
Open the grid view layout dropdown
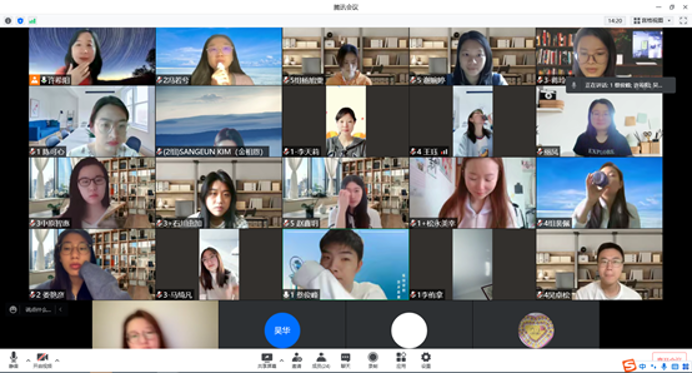pyautogui.click(x=652, y=21)
